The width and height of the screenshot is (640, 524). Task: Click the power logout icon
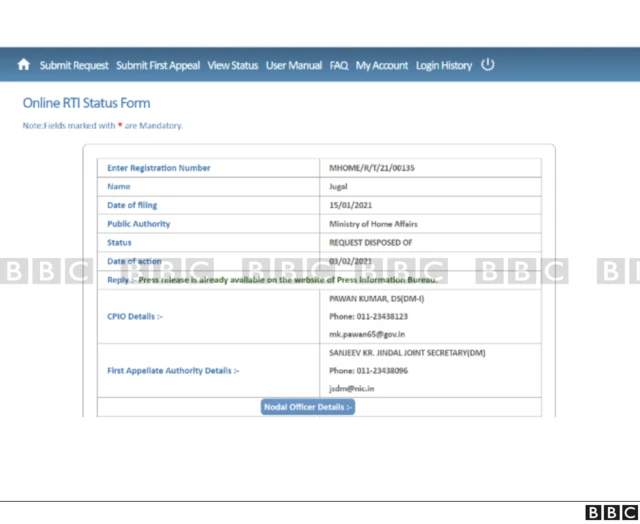point(488,65)
